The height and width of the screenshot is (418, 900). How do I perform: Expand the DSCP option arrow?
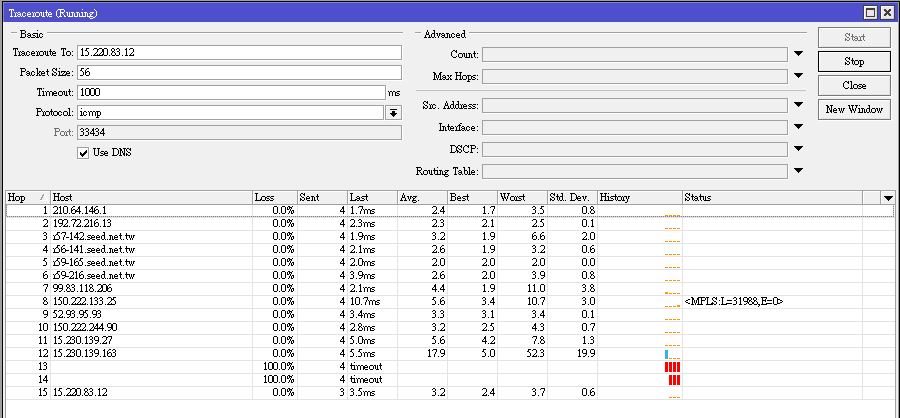798,150
